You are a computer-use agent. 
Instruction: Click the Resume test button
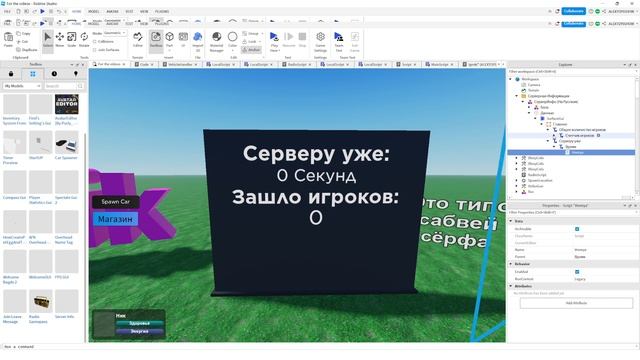[x=289, y=40]
